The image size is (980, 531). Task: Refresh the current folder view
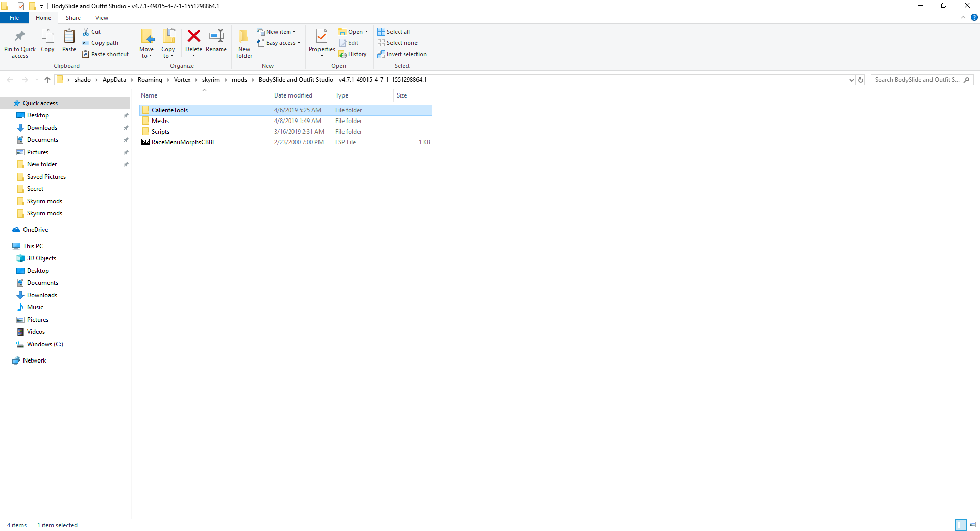[x=861, y=80]
